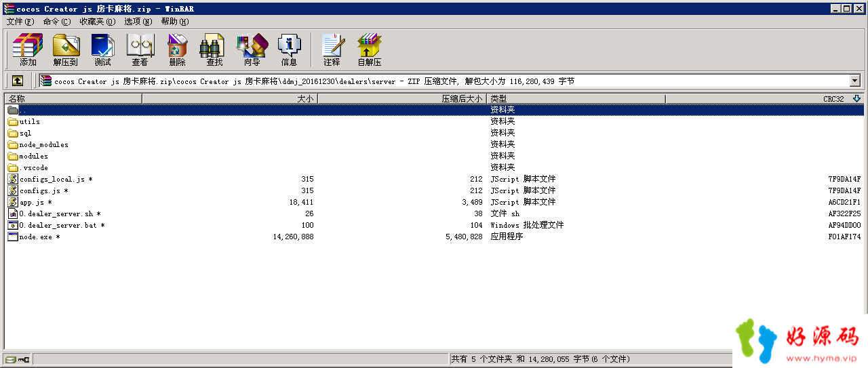This screenshot has height=368, width=868.
Task: Click the modules folder icon
Action: point(13,156)
